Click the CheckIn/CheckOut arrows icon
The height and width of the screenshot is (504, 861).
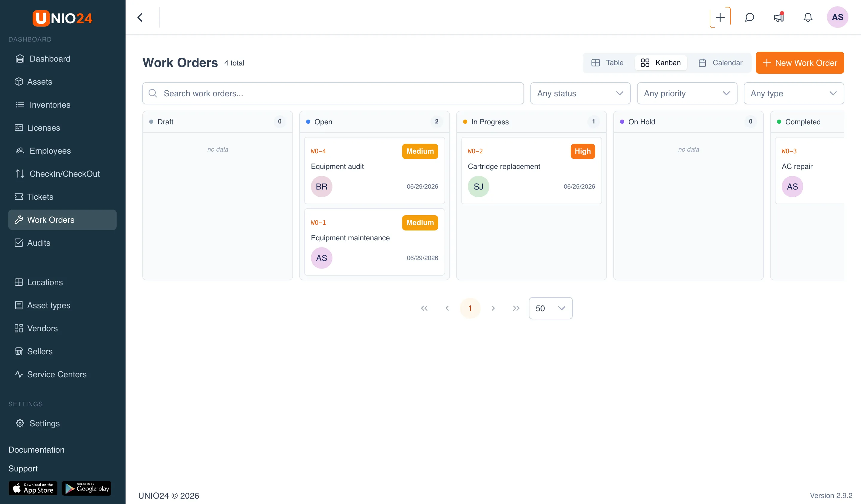[20, 174]
